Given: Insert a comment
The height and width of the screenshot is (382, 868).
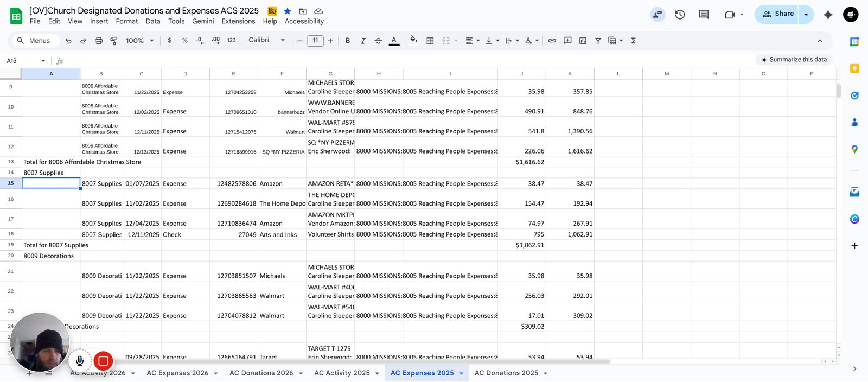Looking at the screenshot, I should coord(567,41).
